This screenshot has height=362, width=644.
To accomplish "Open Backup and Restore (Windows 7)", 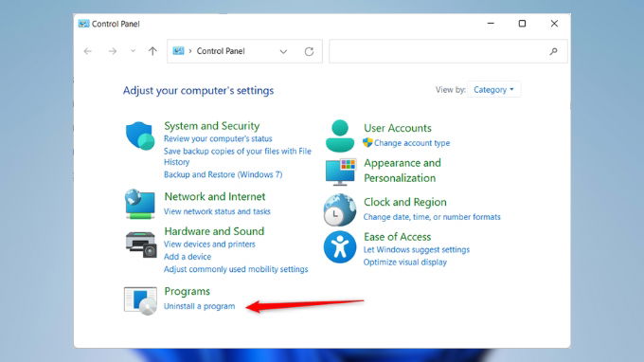I will [223, 174].
